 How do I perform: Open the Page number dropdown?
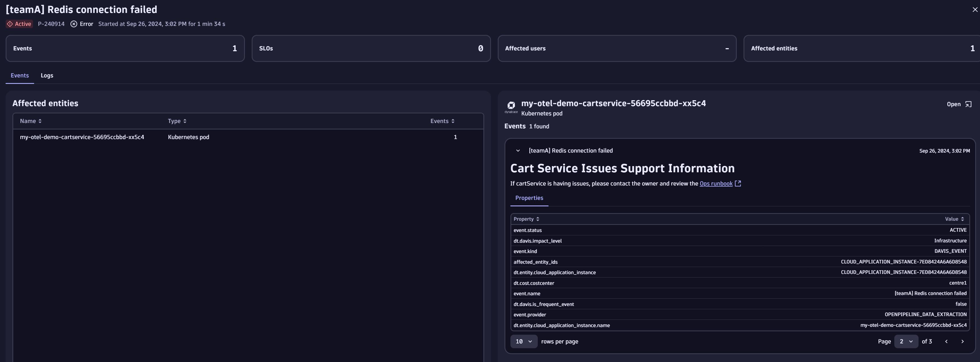coord(906,341)
